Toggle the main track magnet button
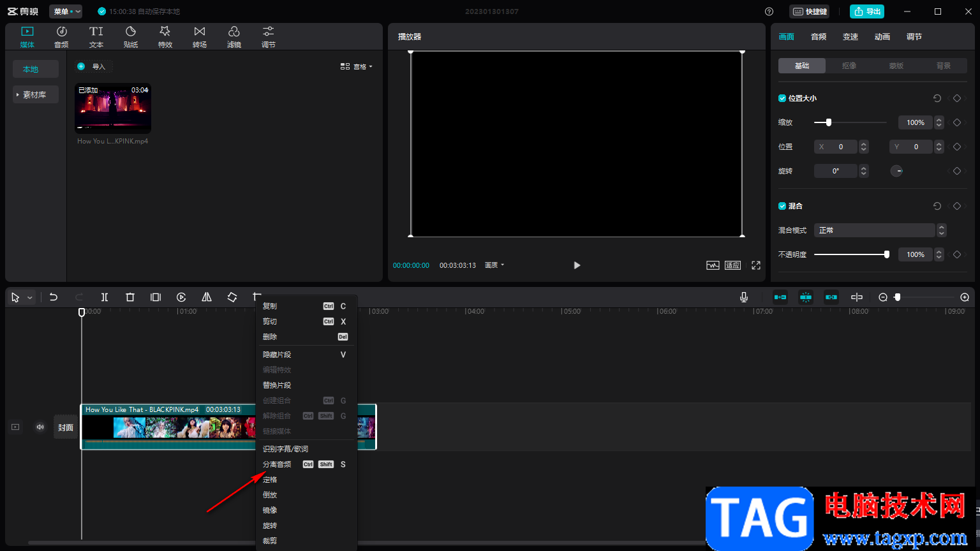Viewport: 980px width, 551px height. pos(780,297)
